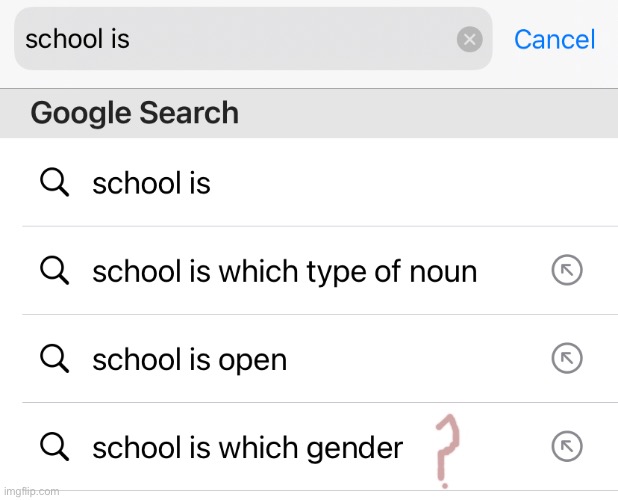Viewport: 618px width, 500px height.
Task: Click magnifier icon beside 'which type of noun'
Action: (54, 270)
